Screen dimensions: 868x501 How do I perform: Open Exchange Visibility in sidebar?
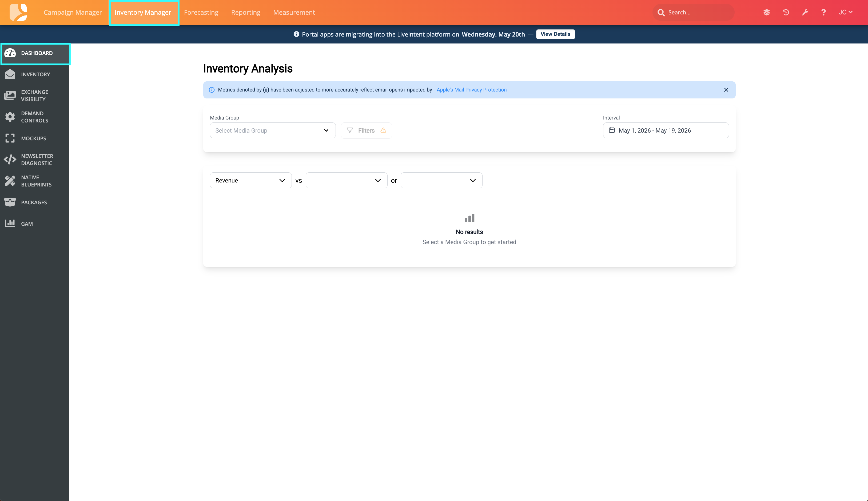coord(35,96)
